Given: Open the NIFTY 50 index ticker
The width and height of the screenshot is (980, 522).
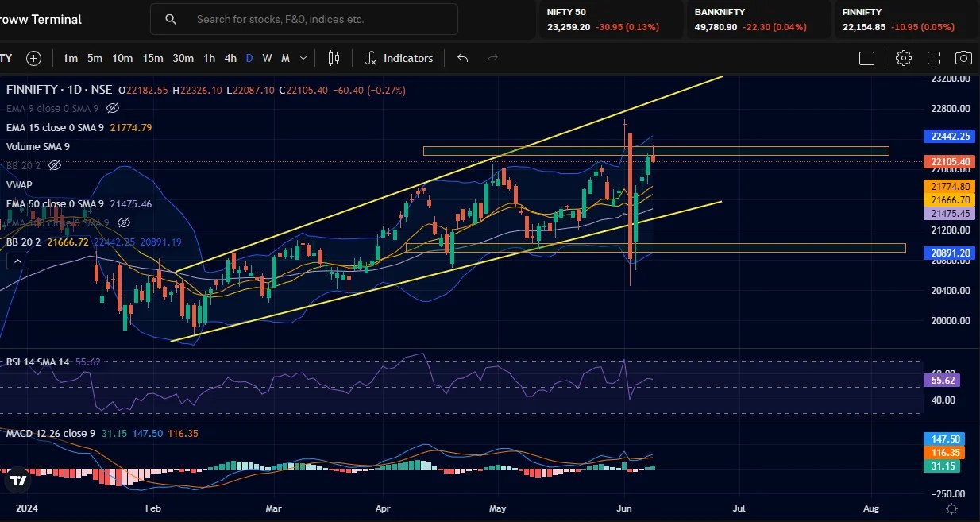Looking at the screenshot, I should (612, 20).
